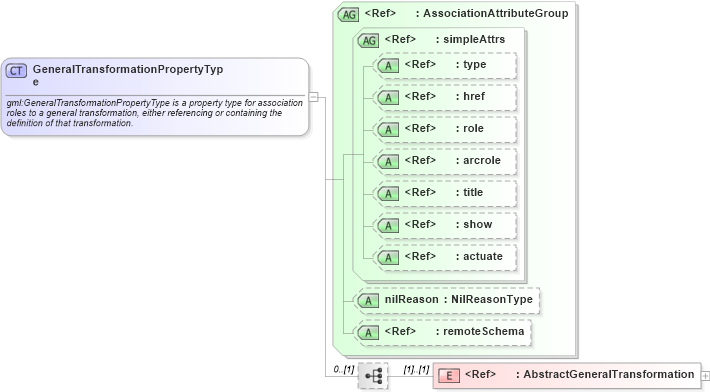Select the nilReason : NilReasonType label
The width and height of the screenshot is (710, 392).
(459, 299)
